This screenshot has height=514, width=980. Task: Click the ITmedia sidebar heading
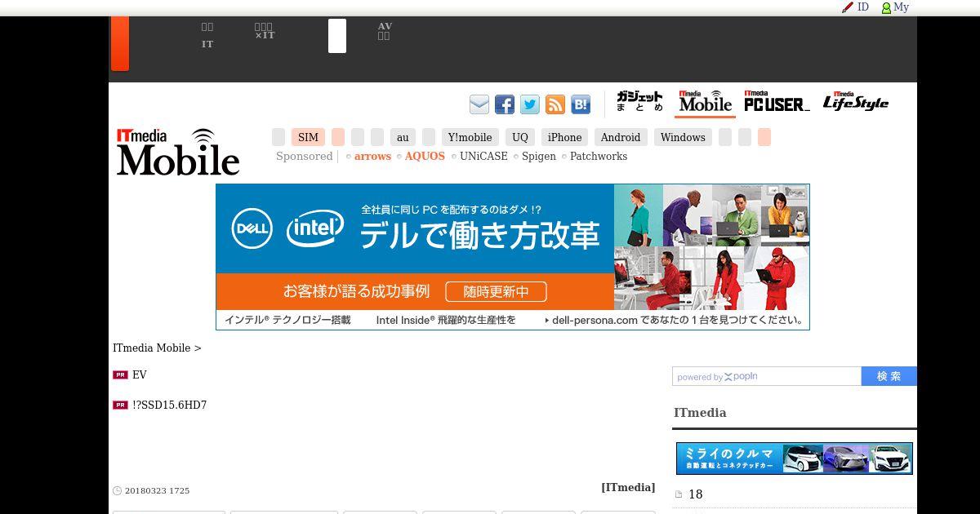[x=700, y=413]
